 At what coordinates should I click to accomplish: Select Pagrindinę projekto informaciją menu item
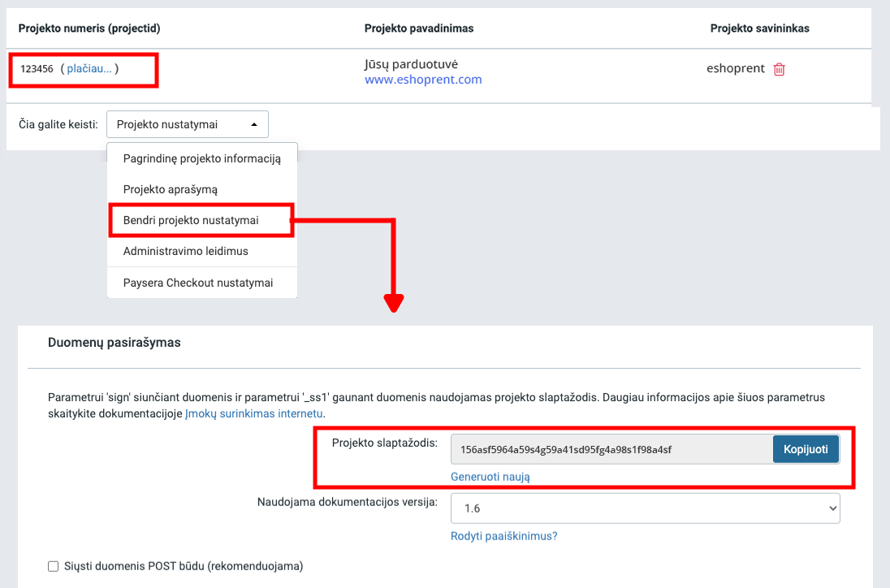pyautogui.click(x=202, y=158)
